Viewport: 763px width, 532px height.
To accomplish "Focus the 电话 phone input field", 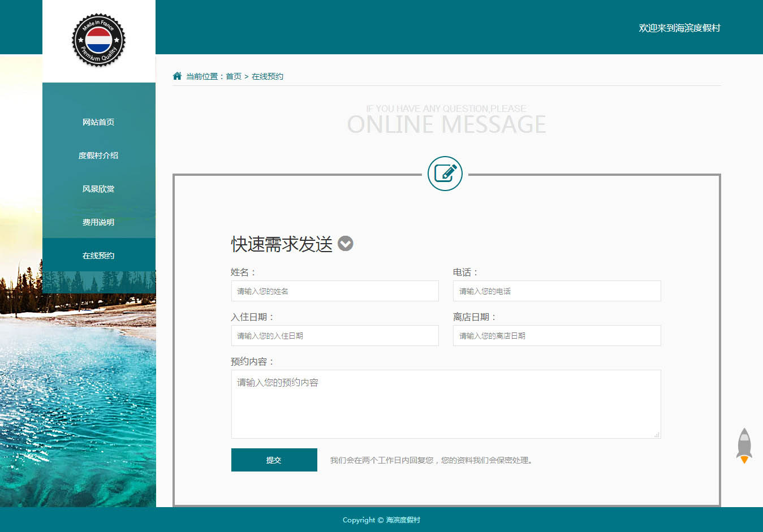I will point(557,291).
